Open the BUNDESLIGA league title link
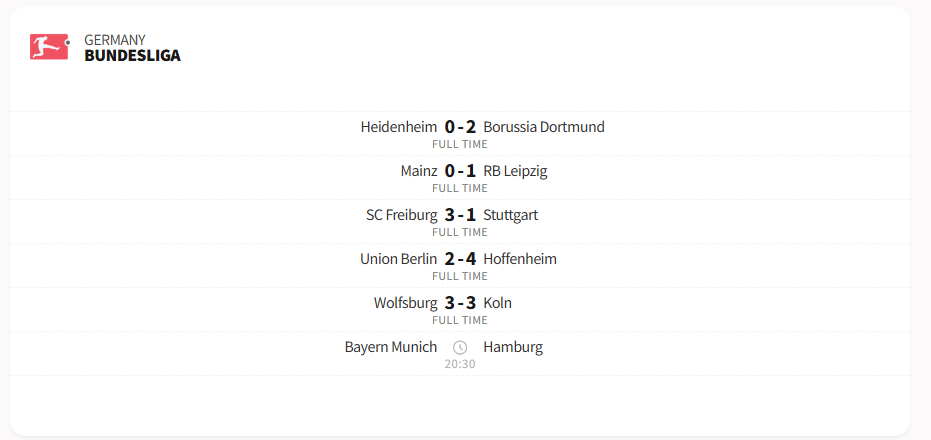The height and width of the screenshot is (440, 931). pyautogui.click(x=132, y=56)
